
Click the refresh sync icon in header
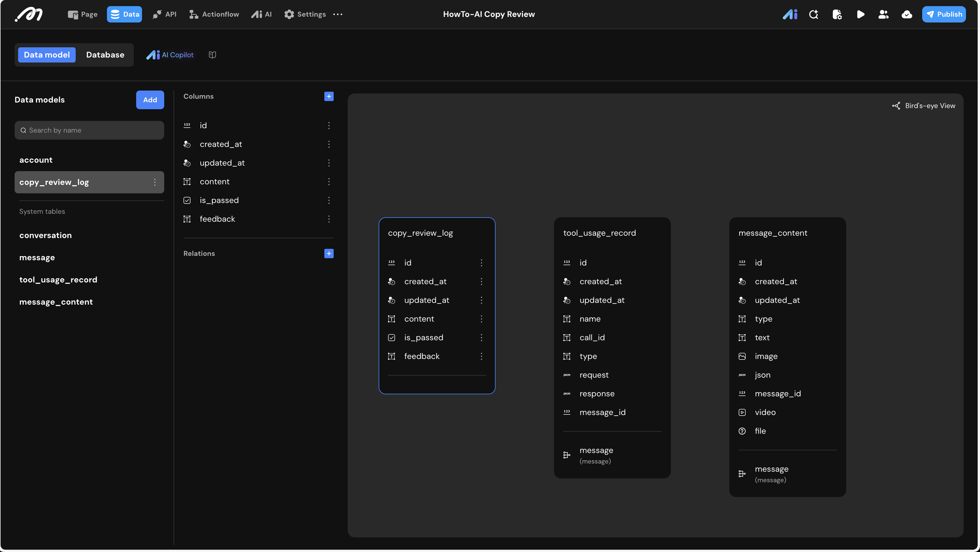(x=813, y=14)
